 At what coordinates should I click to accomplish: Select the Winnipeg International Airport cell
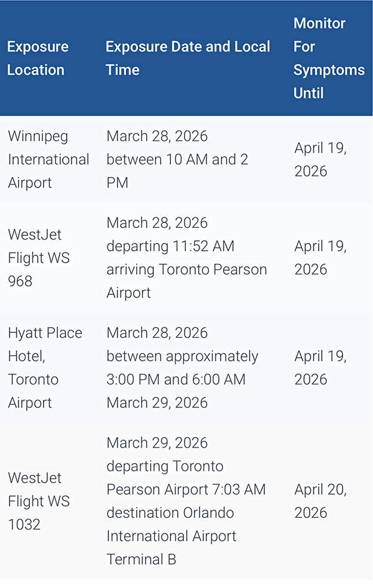pos(48,160)
